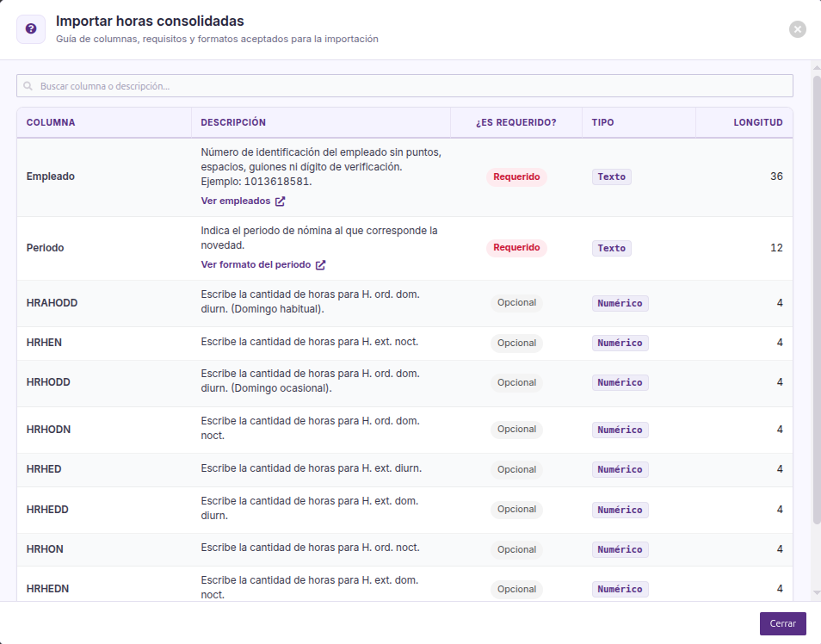Click the external link icon beside Ver formato del periodo
The height and width of the screenshot is (644, 821).
[x=320, y=265]
